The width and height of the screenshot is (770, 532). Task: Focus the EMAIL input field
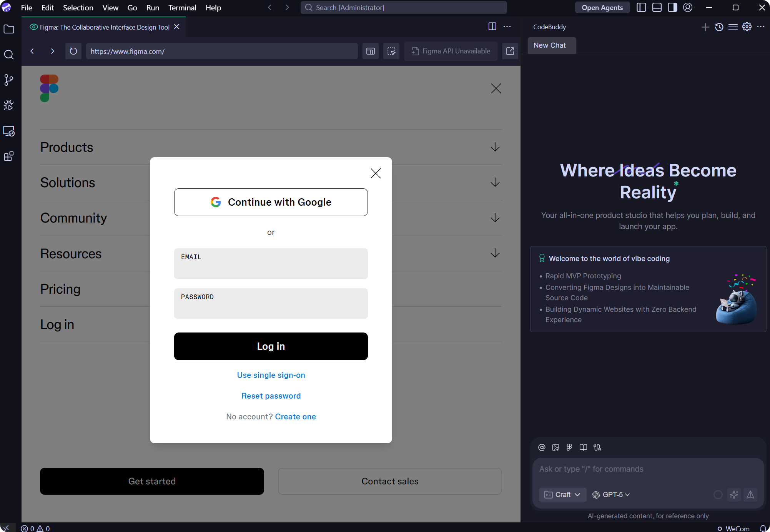271,264
